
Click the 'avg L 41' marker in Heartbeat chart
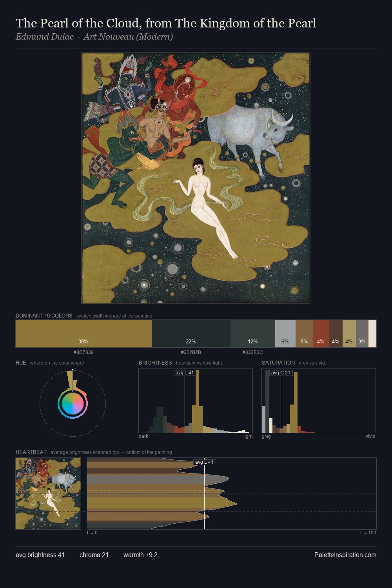205,462
